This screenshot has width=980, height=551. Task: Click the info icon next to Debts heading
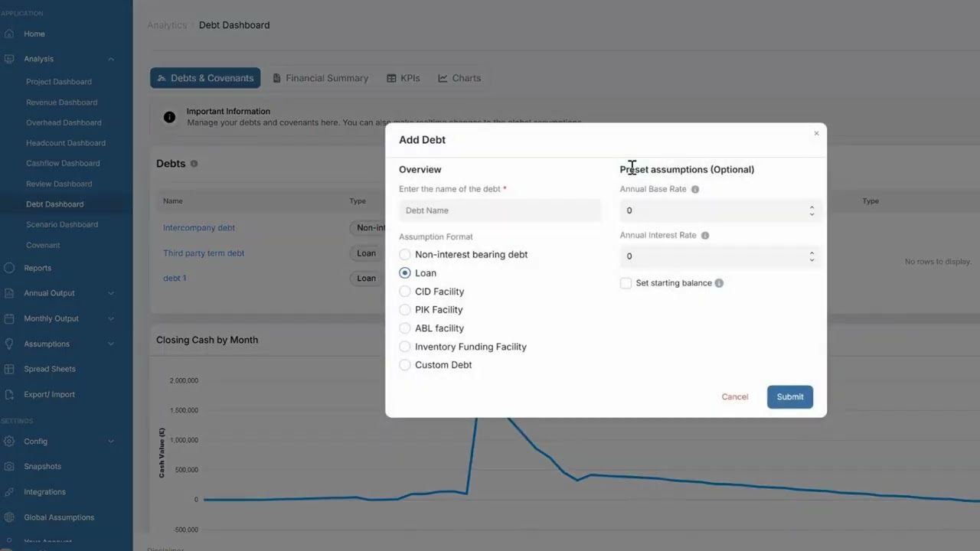coord(194,164)
